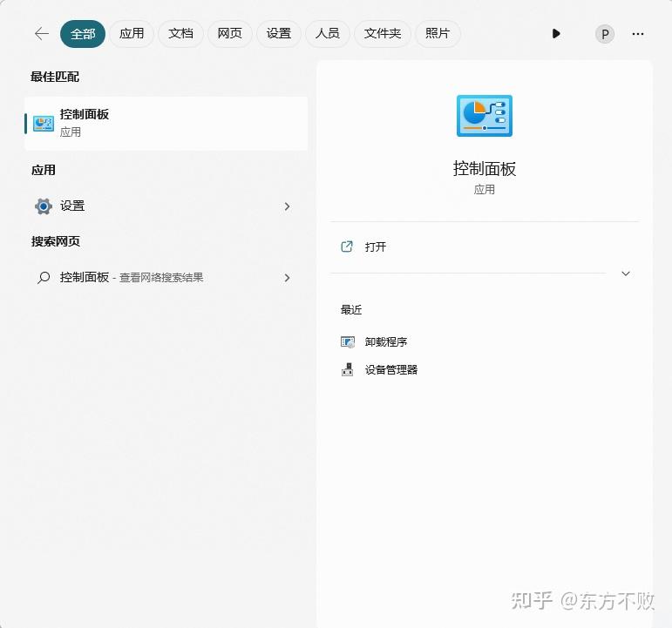The width and height of the screenshot is (672, 628).
Task: Select the 控制面板 best match title
Action: coord(85,114)
